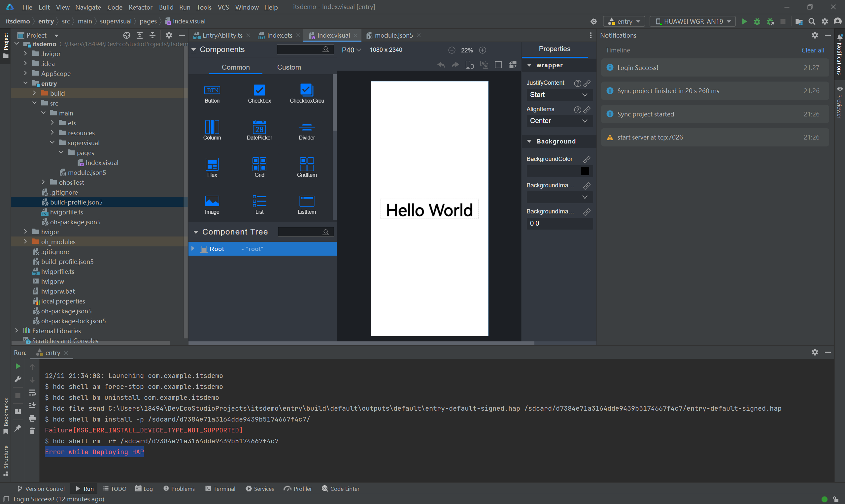Open the Code Linter tool window
Image resolution: width=845 pixels, height=504 pixels.
[x=340, y=489]
